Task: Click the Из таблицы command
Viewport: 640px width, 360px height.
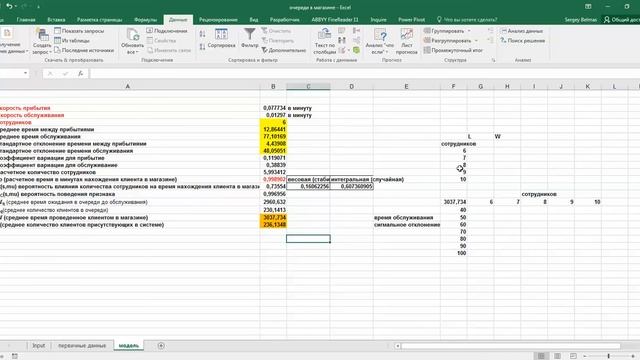Action: coord(72,40)
